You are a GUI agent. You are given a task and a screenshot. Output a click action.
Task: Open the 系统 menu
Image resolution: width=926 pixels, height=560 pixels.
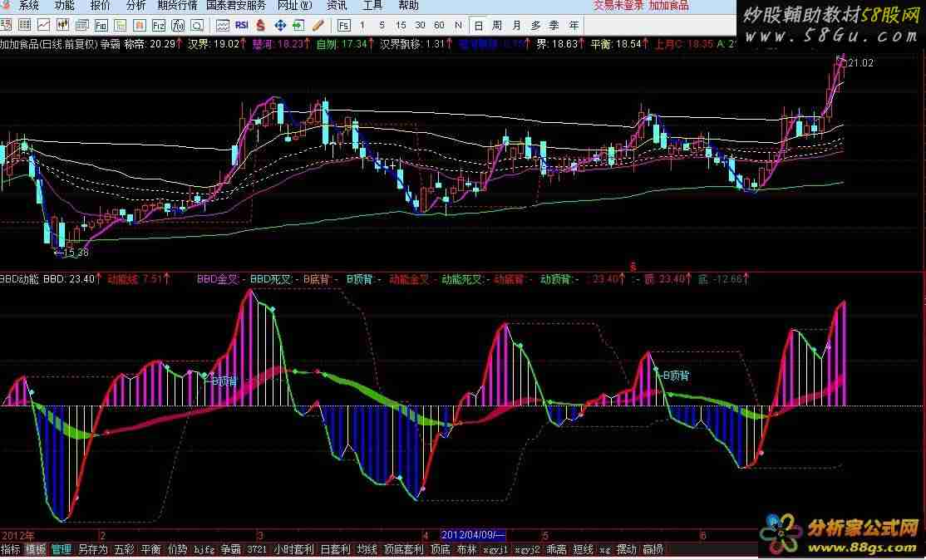pos(28,5)
